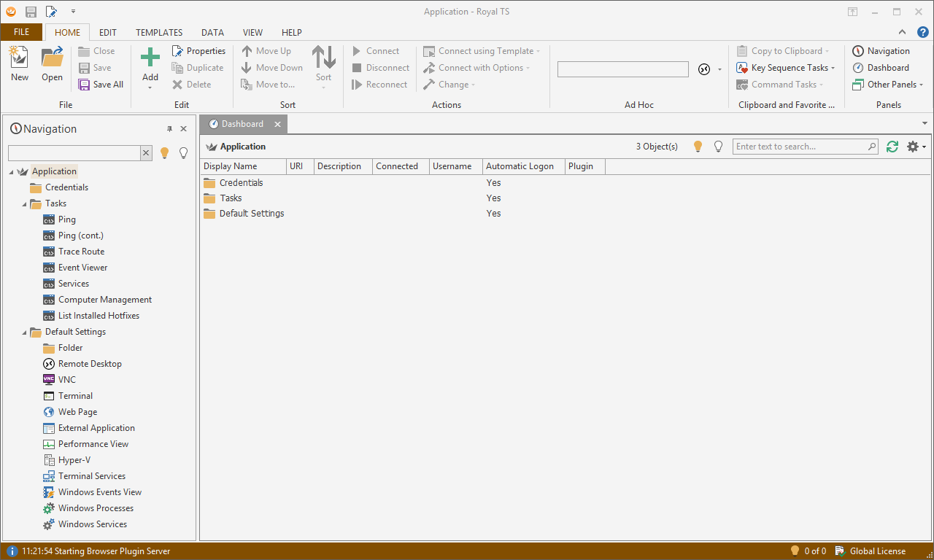Click the Quick Access edit document icon
This screenshot has height=560, width=934.
point(51,12)
